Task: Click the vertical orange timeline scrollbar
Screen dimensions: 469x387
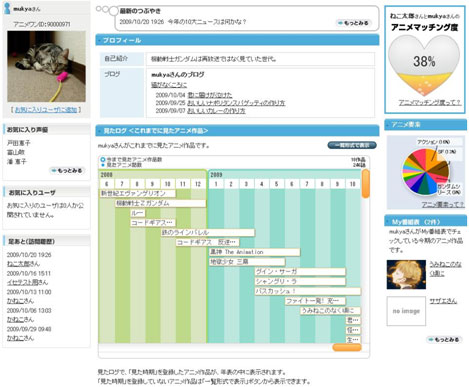Action: [x=365, y=183]
